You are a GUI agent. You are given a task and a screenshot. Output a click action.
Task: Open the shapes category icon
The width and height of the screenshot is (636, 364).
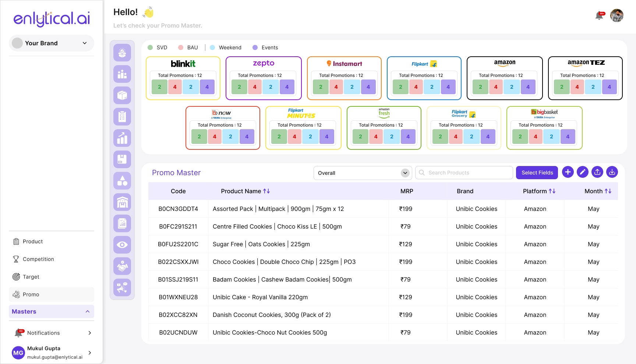point(122,181)
